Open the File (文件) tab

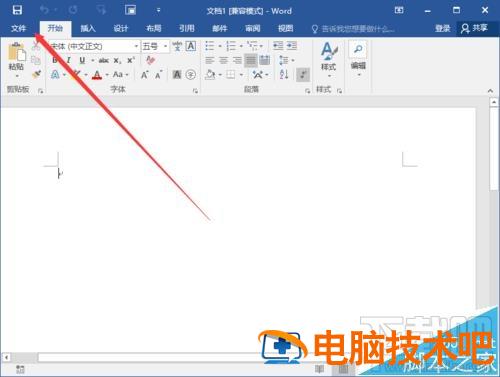tap(18, 28)
